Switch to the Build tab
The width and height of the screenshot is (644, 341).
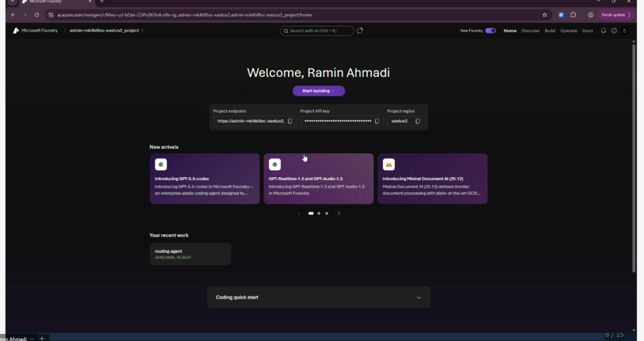point(550,31)
